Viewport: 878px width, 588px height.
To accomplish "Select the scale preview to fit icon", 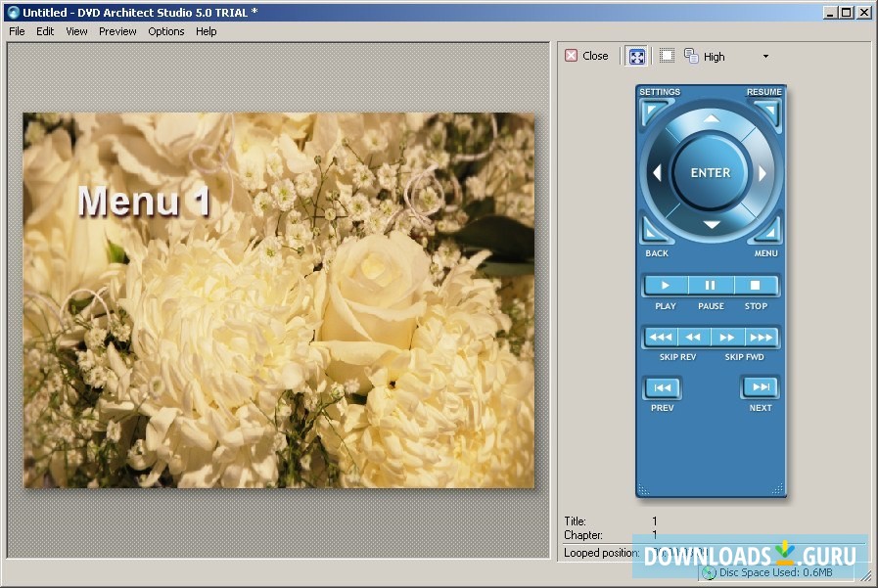I will [637, 56].
